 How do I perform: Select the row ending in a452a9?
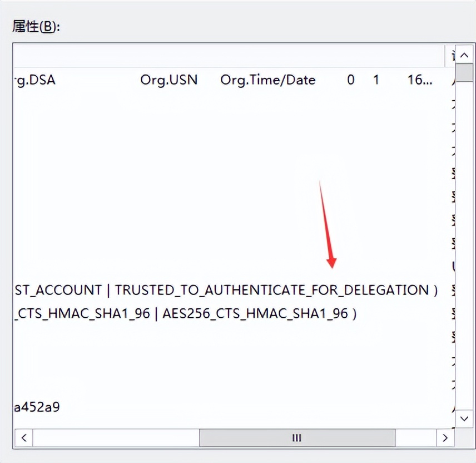(234, 407)
